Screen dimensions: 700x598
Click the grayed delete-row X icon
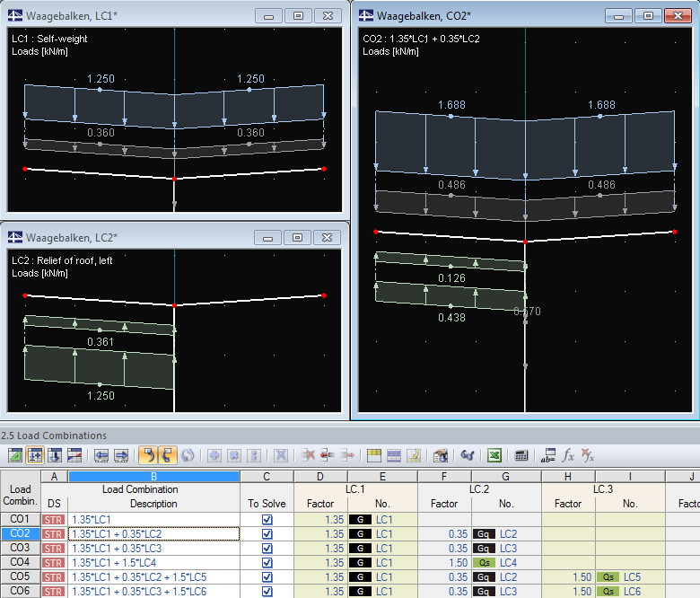pos(281,455)
